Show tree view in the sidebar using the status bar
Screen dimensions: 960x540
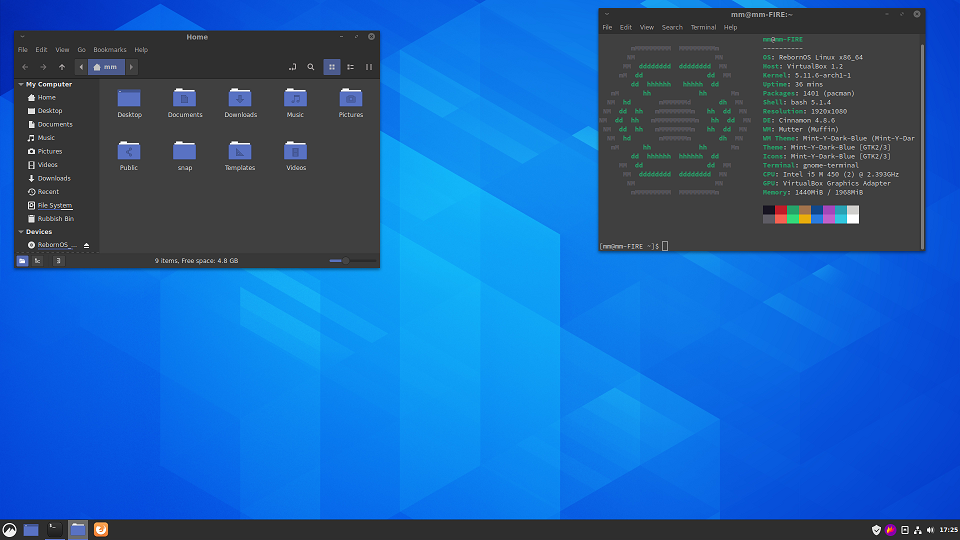[x=37, y=261]
